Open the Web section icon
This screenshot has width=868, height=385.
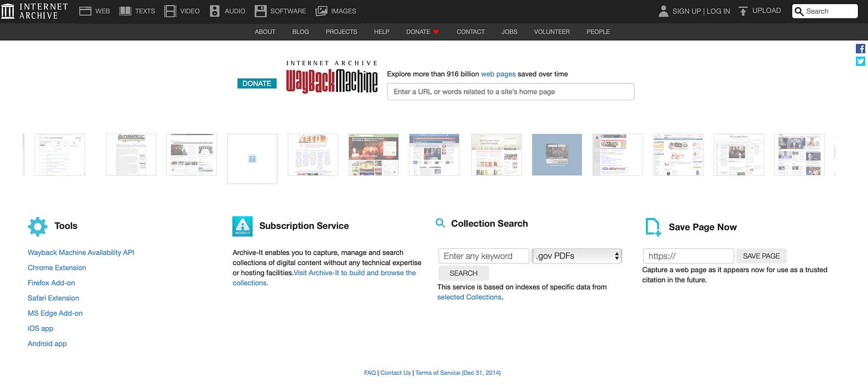(85, 11)
